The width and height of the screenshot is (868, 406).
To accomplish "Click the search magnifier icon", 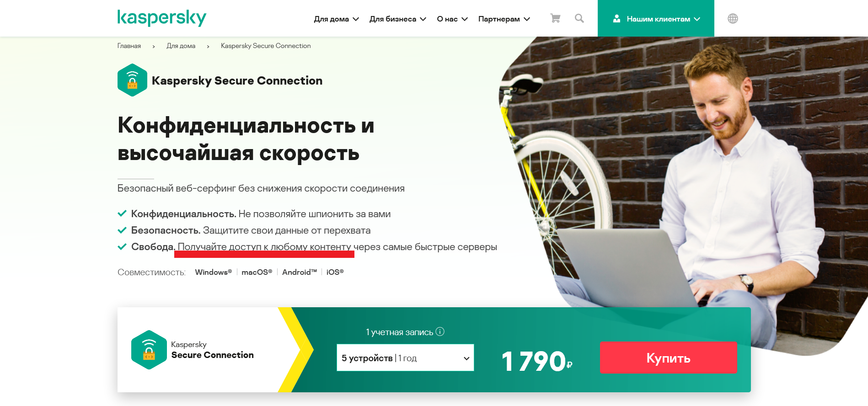I will pos(579,18).
